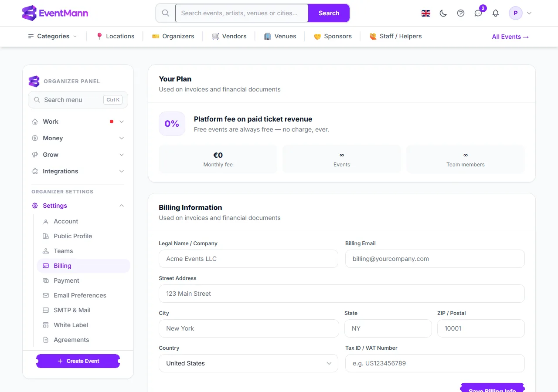Screen dimensions: 558x392
Task: Click the Billing Email field
Action: click(x=435, y=259)
